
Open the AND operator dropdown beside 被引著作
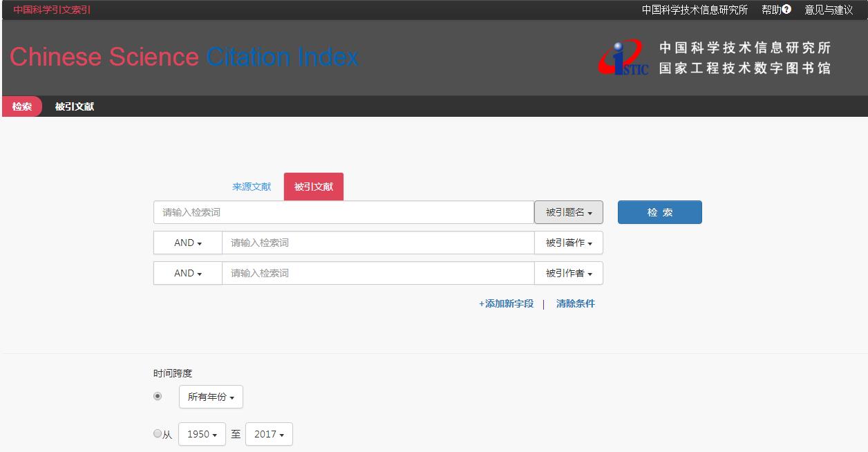(188, 243)
